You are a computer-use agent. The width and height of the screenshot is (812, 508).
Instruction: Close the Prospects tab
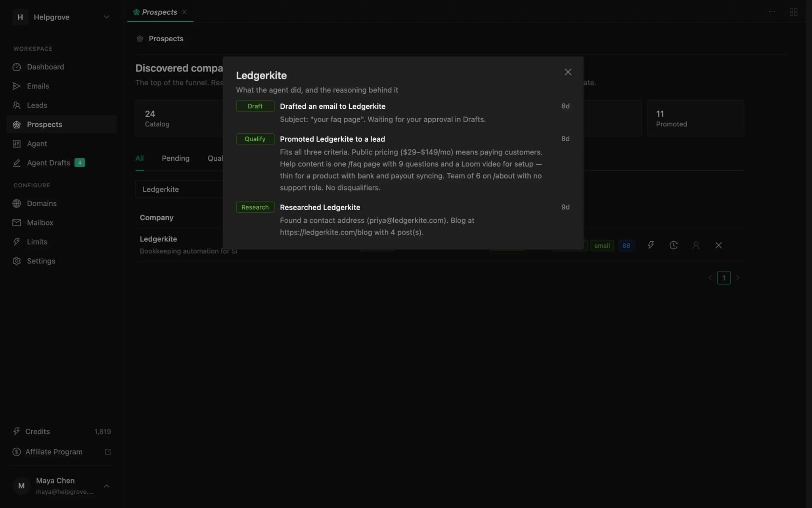pos(184,12)
